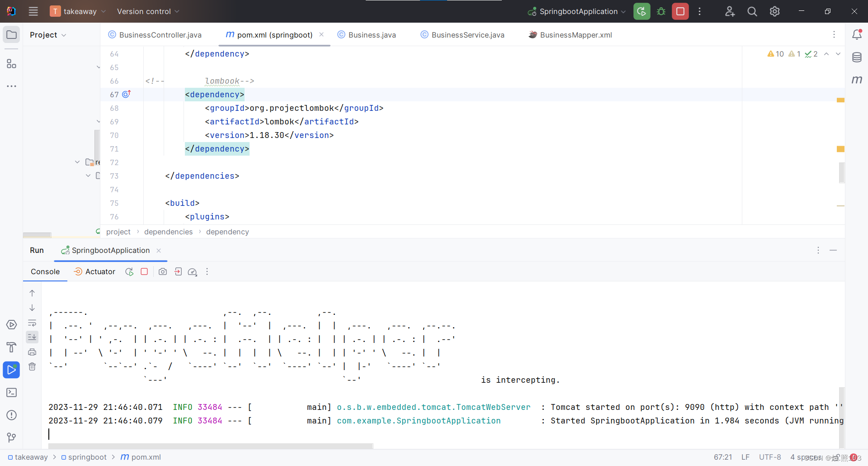Print the console output
Screen dimensions: 868x466
(x=32, y=352)
